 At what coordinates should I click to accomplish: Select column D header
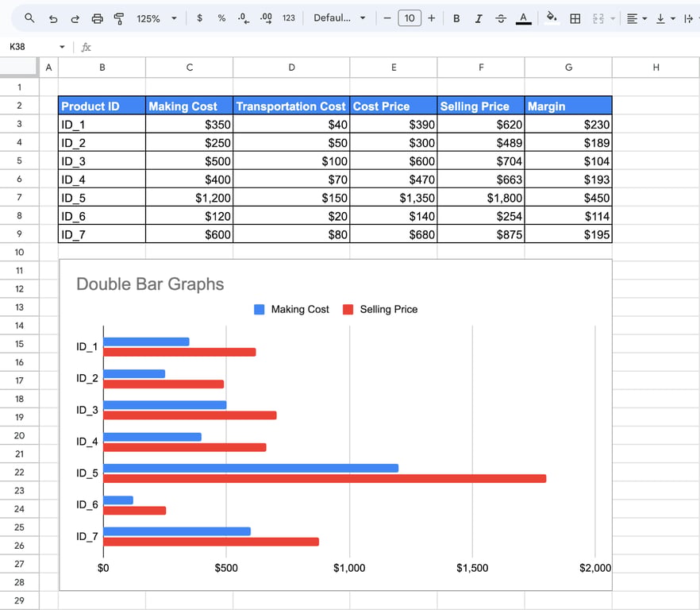(291, 67)
